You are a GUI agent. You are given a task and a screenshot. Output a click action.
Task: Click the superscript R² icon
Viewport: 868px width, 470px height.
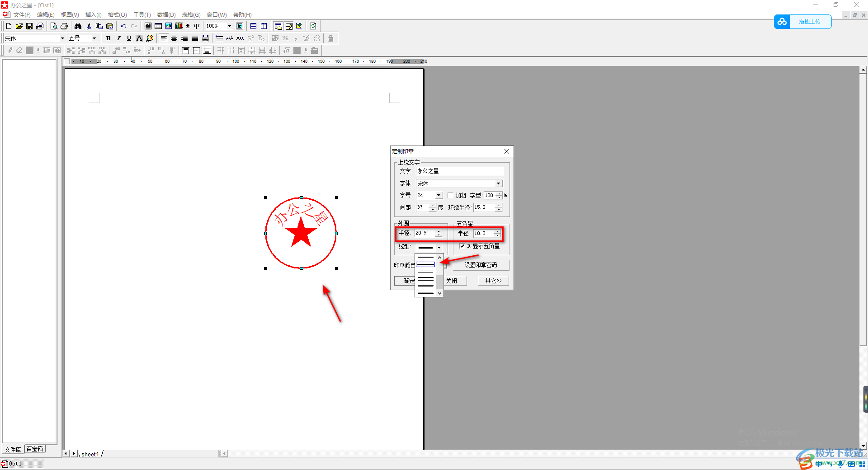click(250, 38)
